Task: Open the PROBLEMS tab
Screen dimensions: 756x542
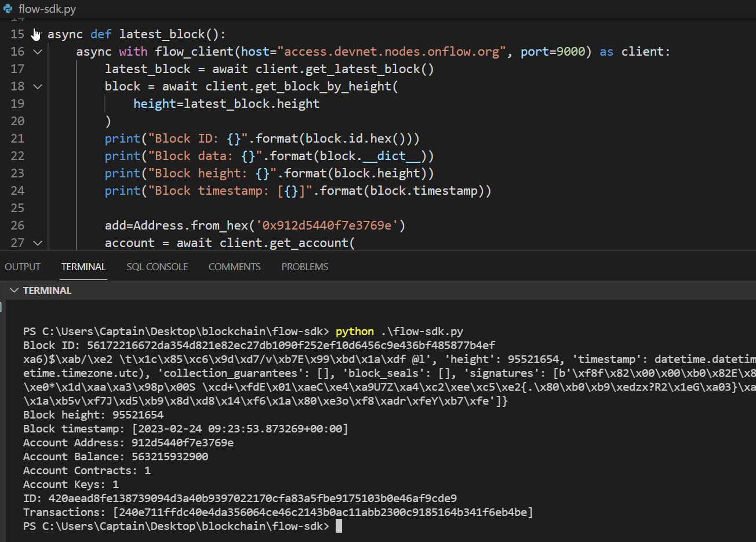Action: pyautogui.click(x=304, y=267)
